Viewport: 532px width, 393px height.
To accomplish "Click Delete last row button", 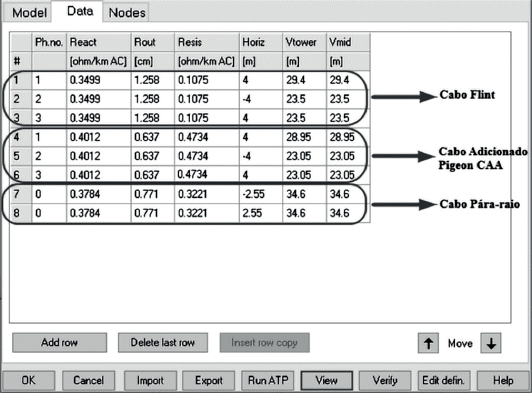I will click(162, 342).
